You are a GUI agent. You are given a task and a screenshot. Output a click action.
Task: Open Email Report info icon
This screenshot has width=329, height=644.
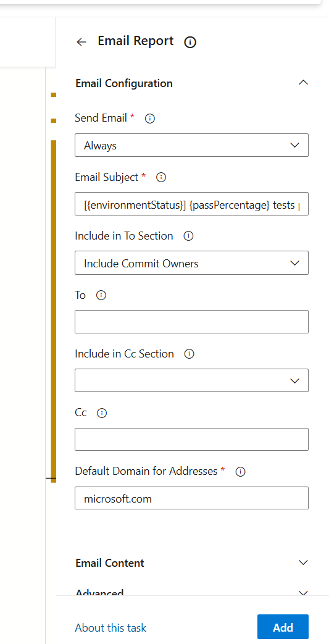[x=190, y=42]
